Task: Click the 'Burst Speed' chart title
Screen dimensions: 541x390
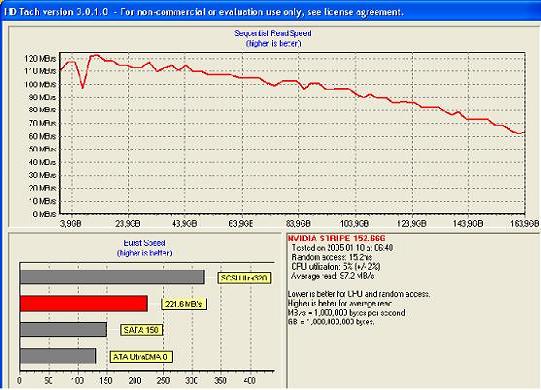Action: click(x=144, y=243)
